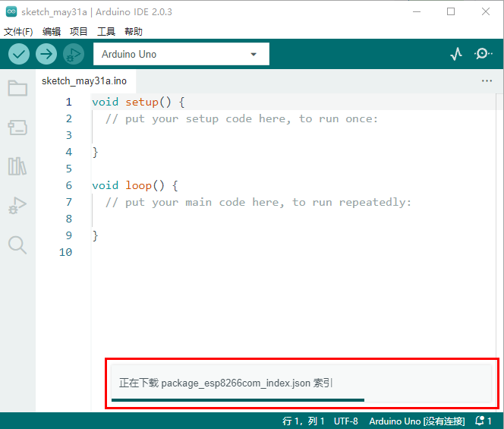
Task: Click the download progress bar
Action: (x=238, y=400)
